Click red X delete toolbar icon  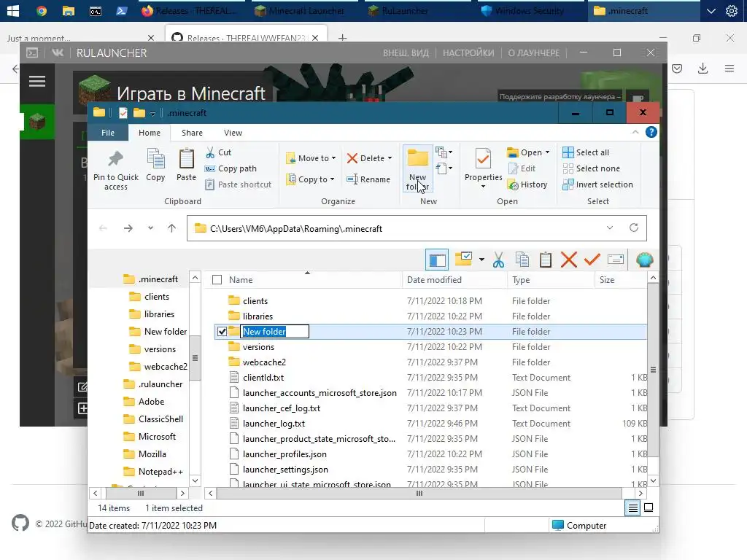pos(569,260)
